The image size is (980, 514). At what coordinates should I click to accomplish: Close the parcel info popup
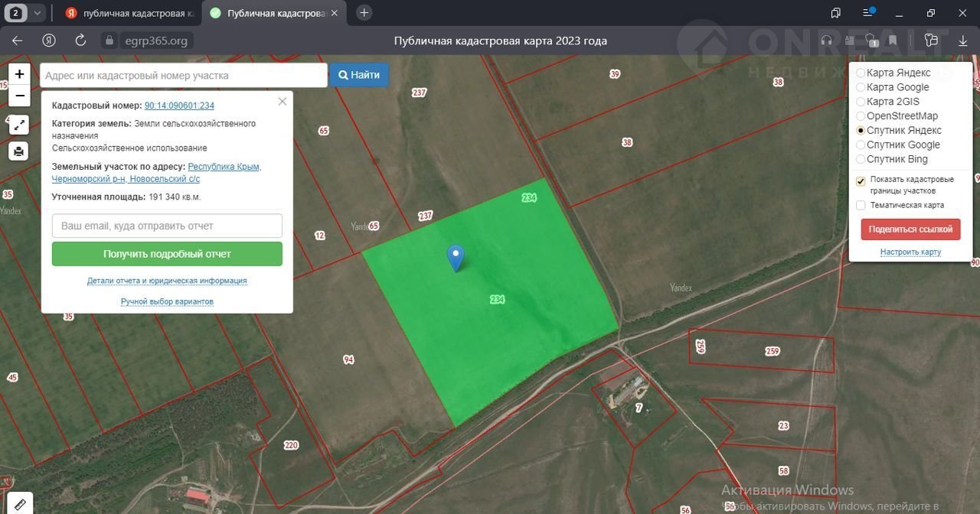tap(283, 101)
